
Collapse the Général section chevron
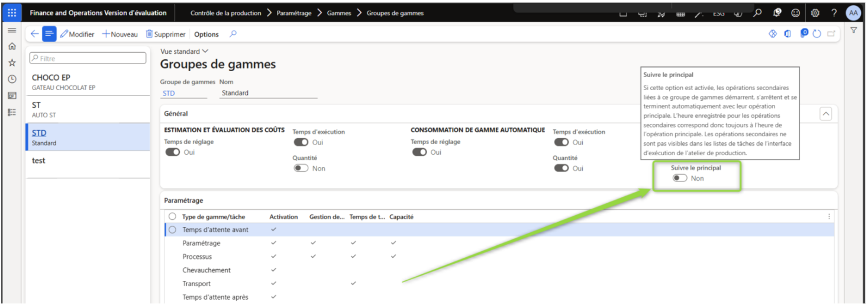(826, 114)
